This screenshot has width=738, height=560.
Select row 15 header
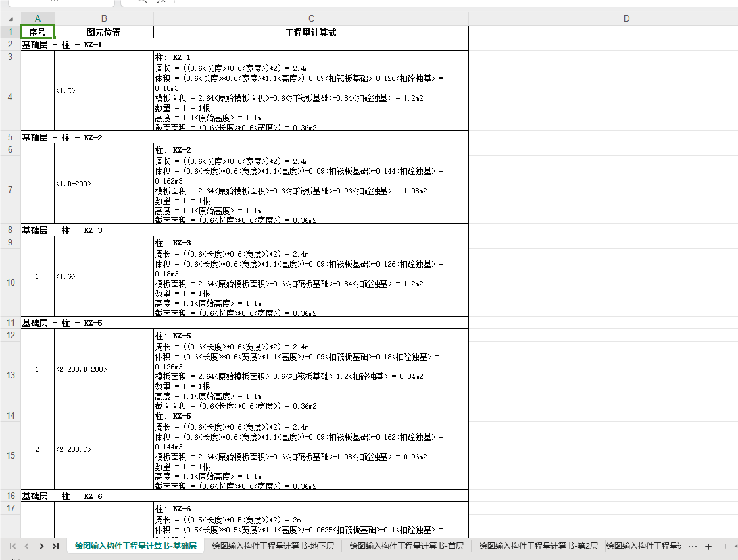click(10, 455)
